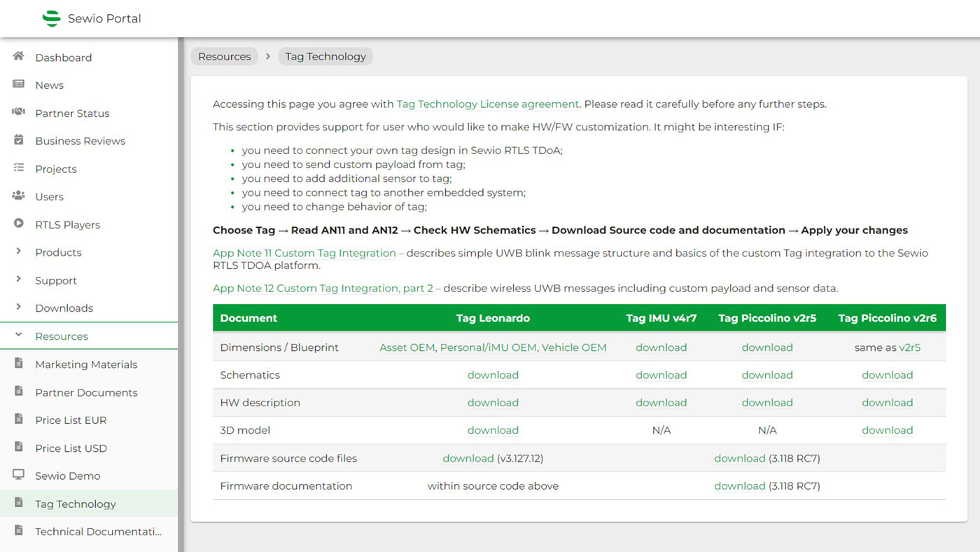The height and width of the screenshot is (552, 980).
Task: Open Price List EUR page
Action: point(71,420)
